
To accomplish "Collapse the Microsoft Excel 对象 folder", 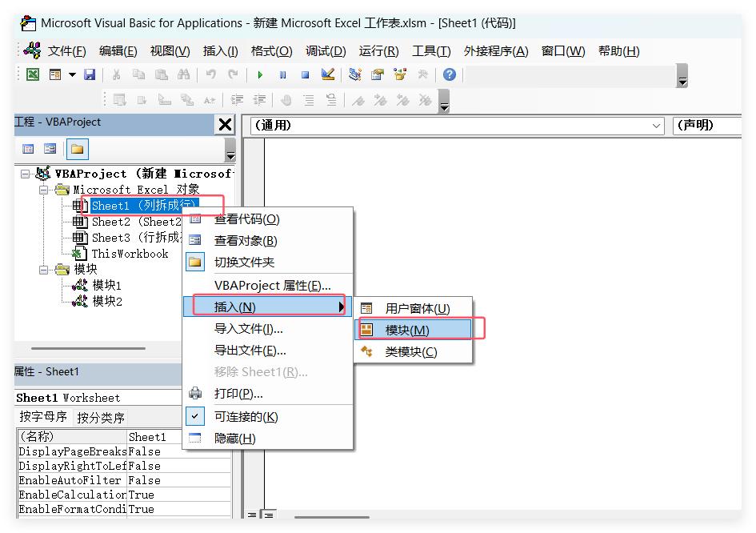I will [x=43, y=190].
